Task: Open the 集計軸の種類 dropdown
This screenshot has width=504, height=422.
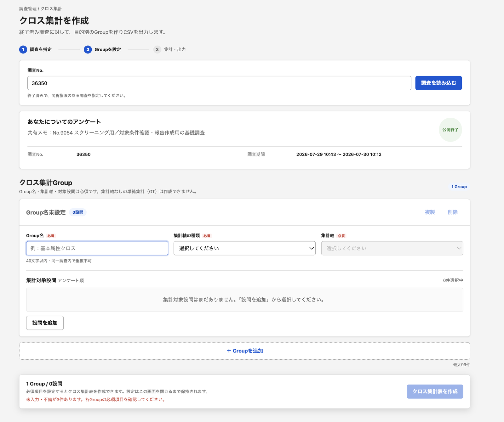Action: tap(244, 248)
